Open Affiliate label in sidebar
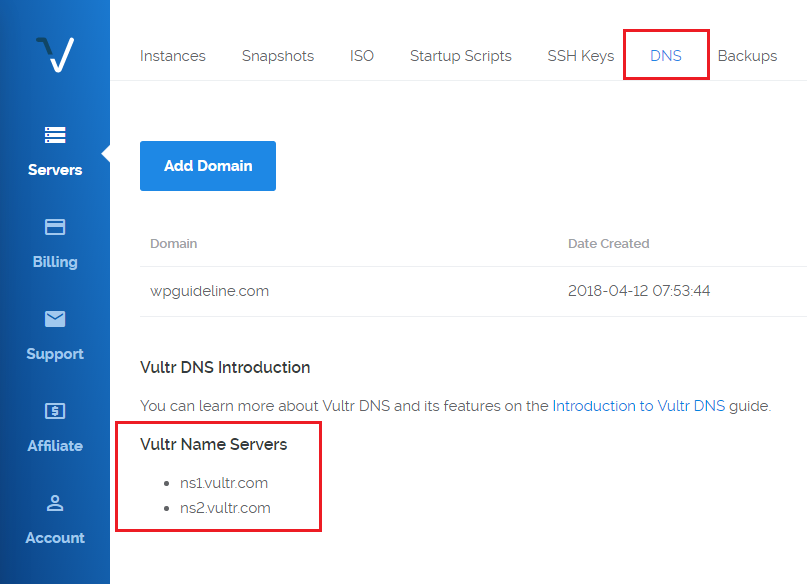807x584 pixels. 55,446
